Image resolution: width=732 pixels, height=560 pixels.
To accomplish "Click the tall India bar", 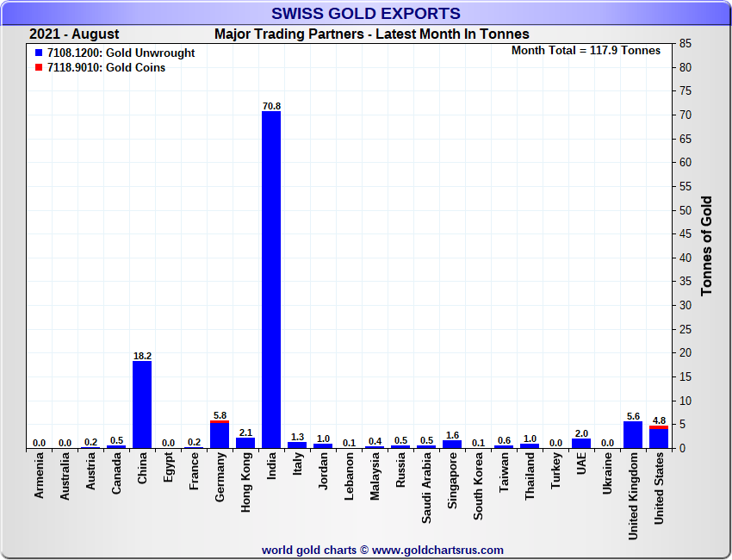I will [x=271, y=280].
